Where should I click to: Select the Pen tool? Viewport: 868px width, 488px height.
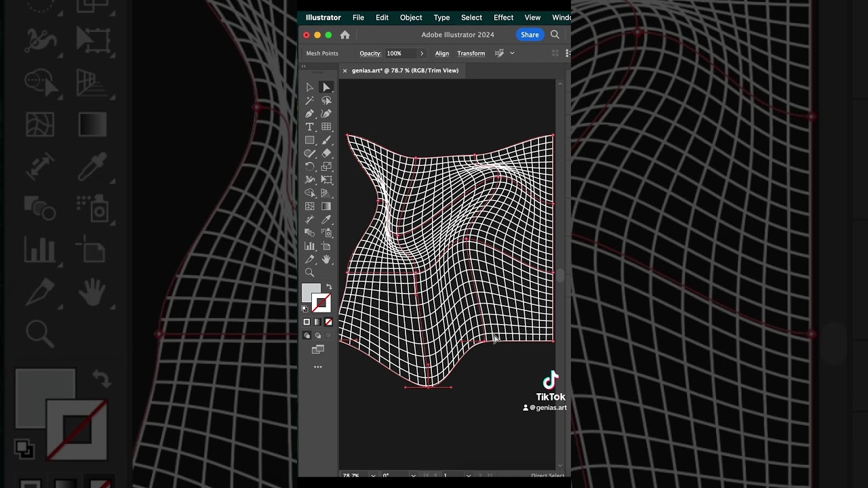point(310,114)
